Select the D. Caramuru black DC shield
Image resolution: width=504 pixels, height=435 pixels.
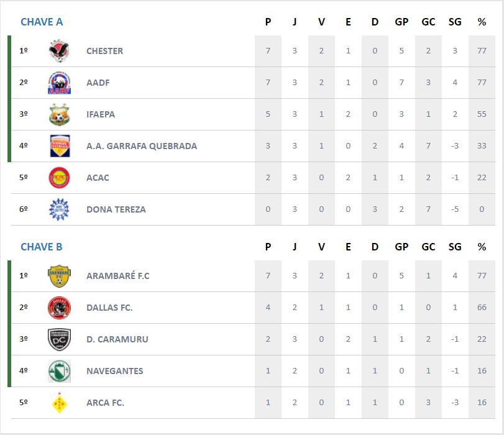tap(59, 339)
